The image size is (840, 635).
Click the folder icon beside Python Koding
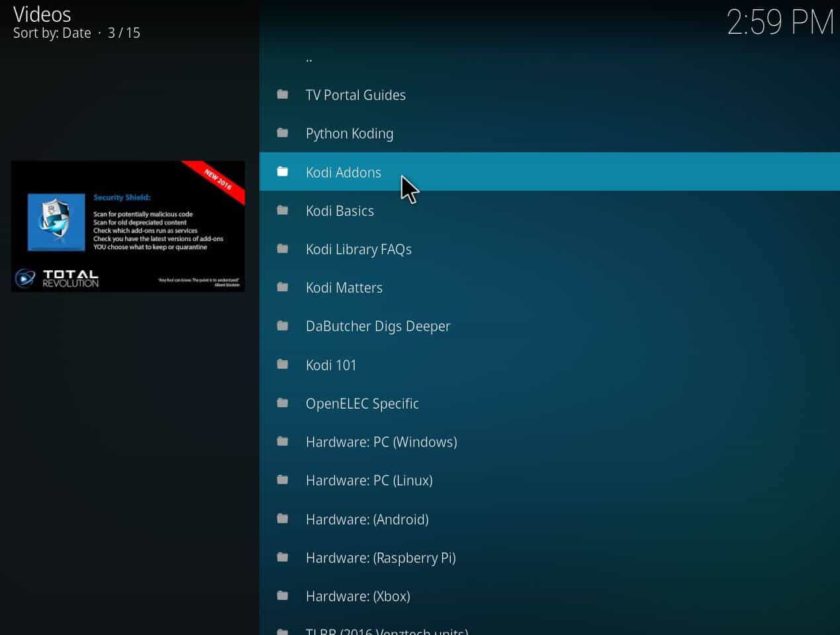[x=283, y=133]
